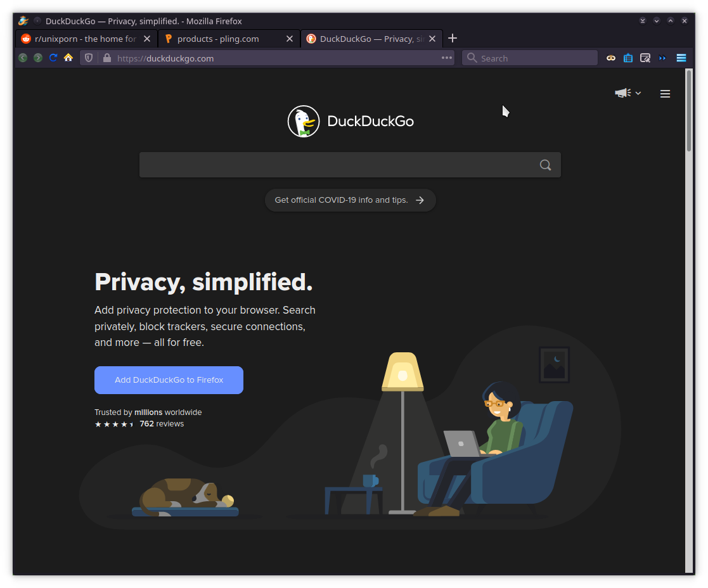Click Add DuckDuckGo to Firefox button

169,380
